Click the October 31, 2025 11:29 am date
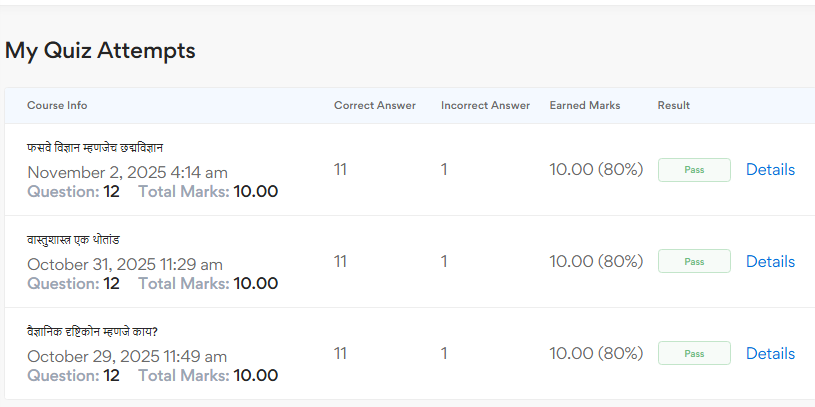 (125, 265)
